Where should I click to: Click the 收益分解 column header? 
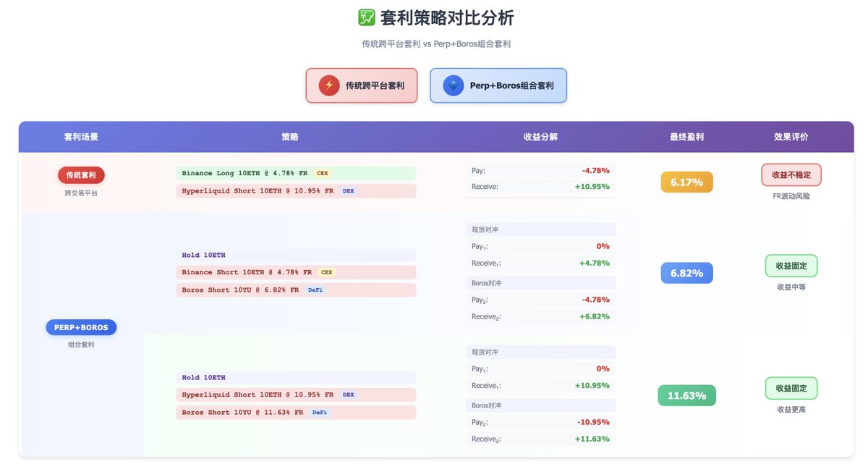coord(541,137)
